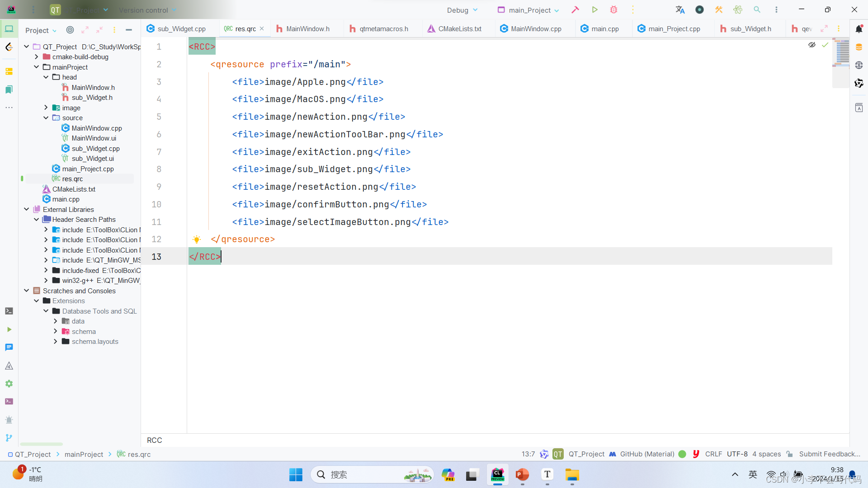The width and height of the screenshot is (868, 488).
Task: Expand the image folder
Action: (46, 108)
